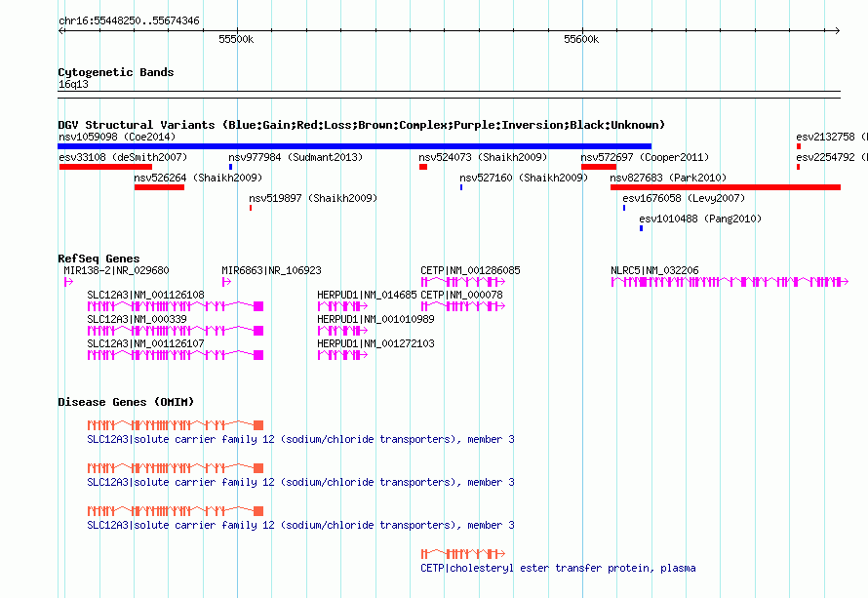Click the NLRC5|NM_032206 label
The width and height of the screenshot is (868, 598).
click(654, 271)
